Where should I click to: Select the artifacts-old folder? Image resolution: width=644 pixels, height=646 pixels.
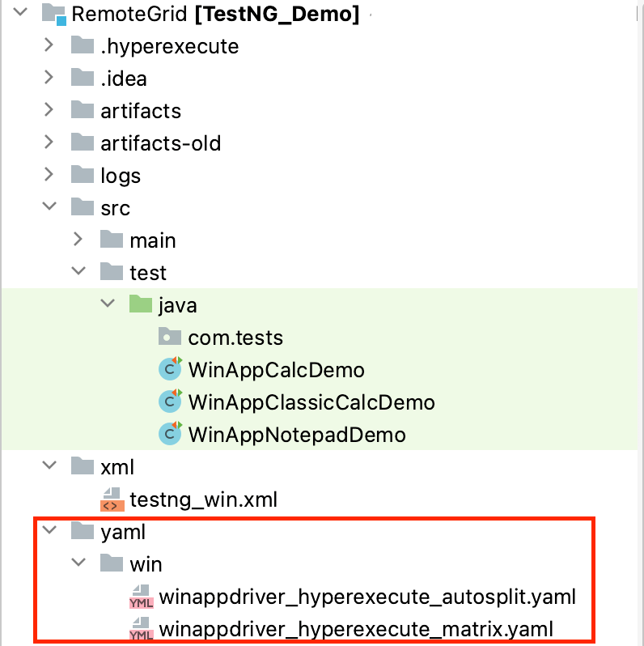coord(160,143)
